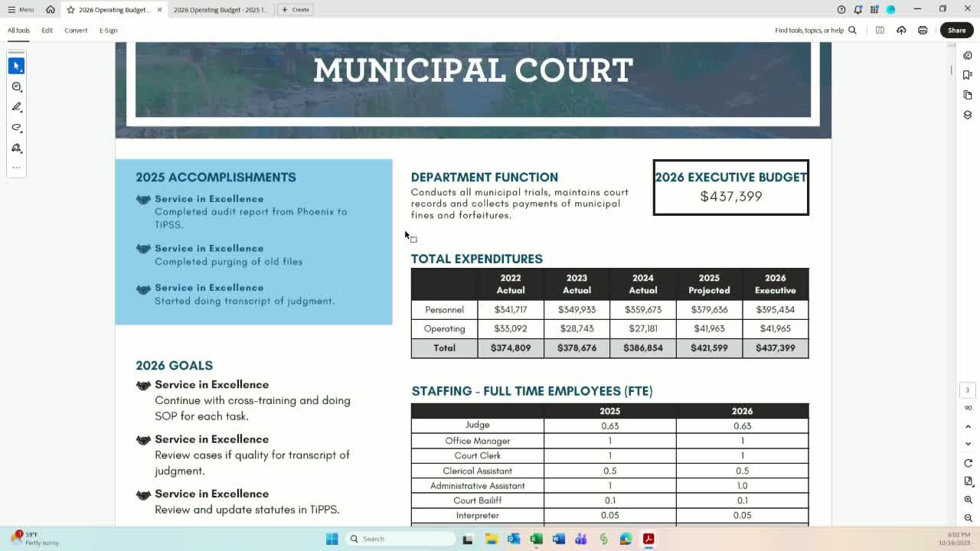
Task: Switch to the second 2026 Operating Budget tab
Action: [x=220, y=10]
